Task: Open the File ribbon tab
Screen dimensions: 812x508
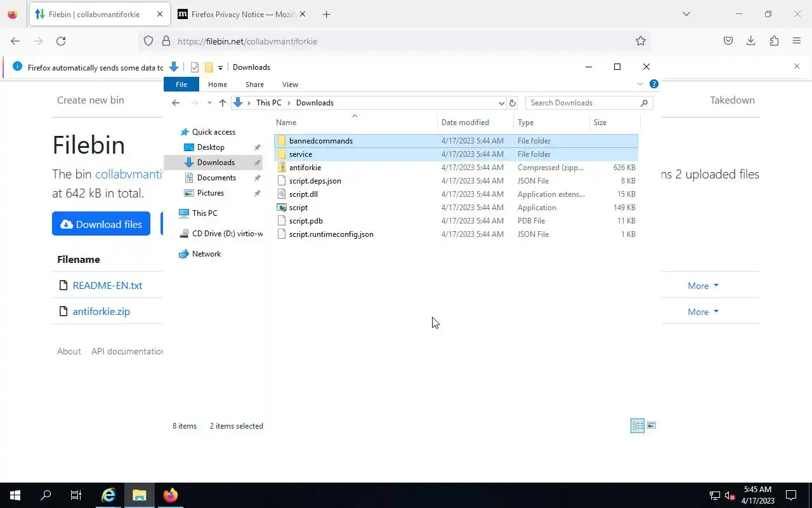Action: [x=181, y=84]
